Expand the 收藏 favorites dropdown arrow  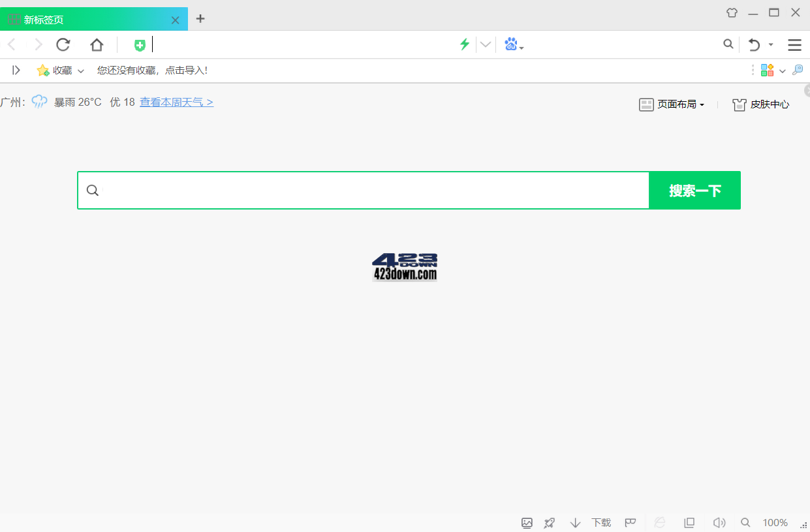[80, 70]
